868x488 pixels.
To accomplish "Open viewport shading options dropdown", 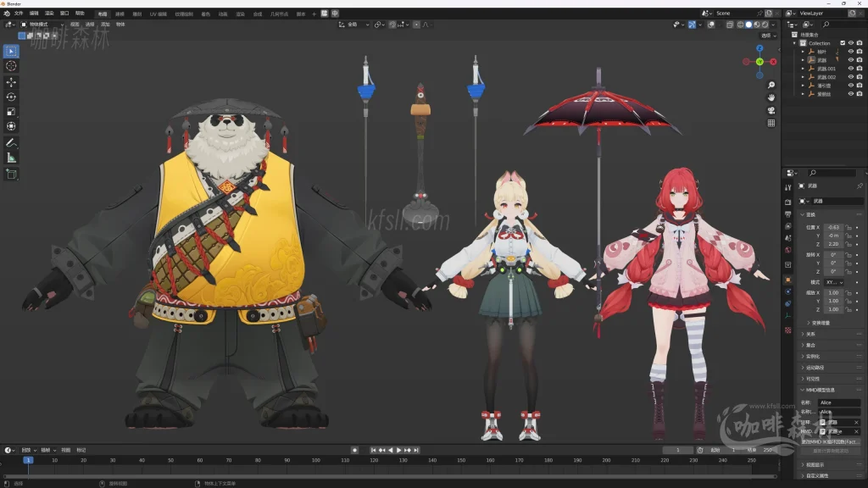I will [774, 25].
